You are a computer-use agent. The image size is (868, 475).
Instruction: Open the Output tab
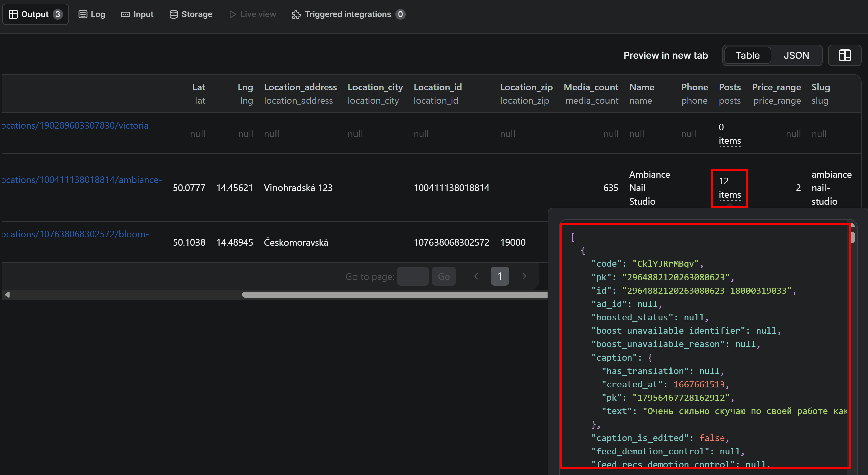(x=35, y=14)
